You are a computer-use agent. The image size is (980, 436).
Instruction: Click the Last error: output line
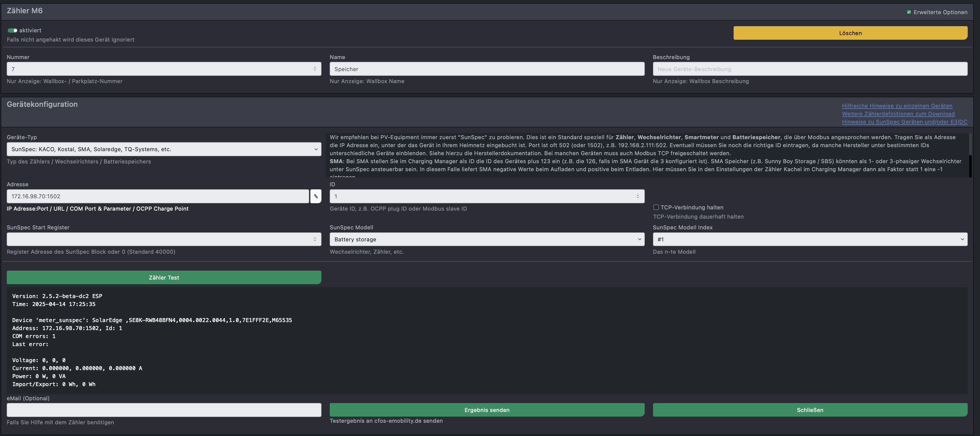(x=30, y=344)
